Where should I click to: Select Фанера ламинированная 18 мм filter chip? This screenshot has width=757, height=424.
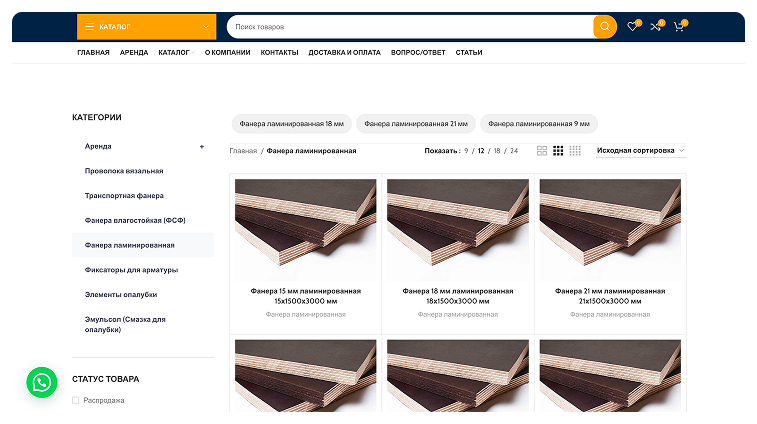[292, 124]
